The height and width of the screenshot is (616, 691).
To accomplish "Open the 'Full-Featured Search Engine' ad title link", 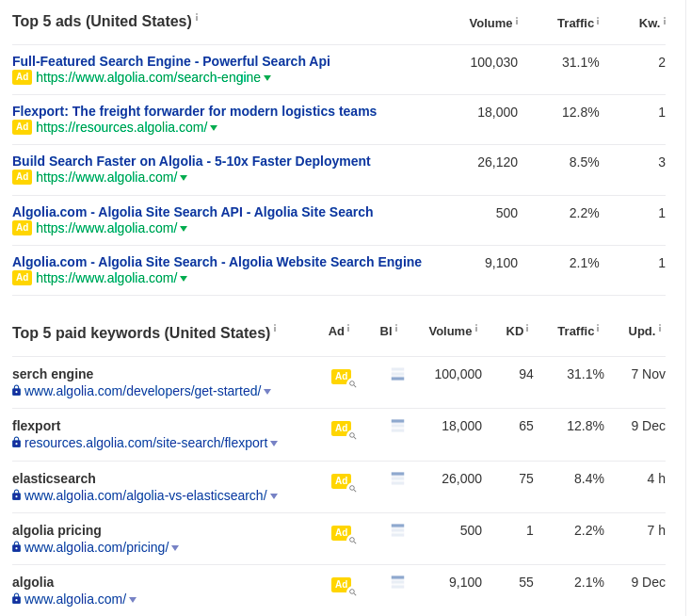I will [171, 61].
